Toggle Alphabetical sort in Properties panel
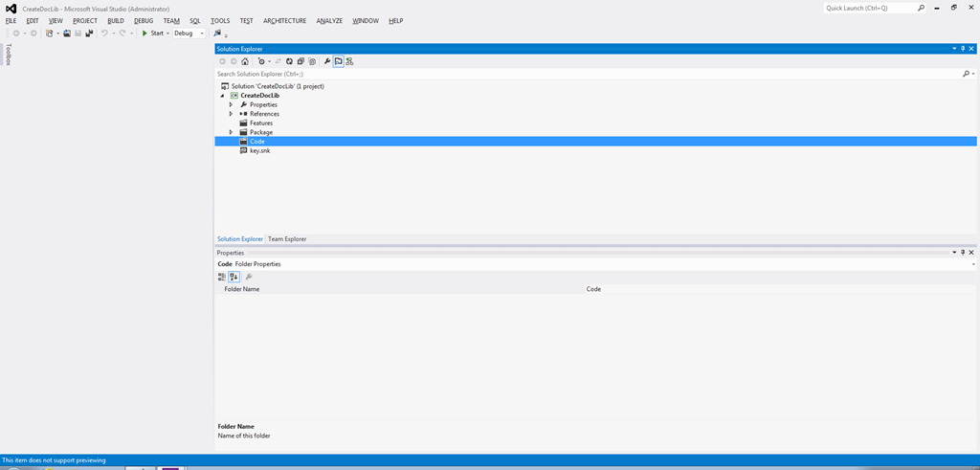 (x=234, y=277)
